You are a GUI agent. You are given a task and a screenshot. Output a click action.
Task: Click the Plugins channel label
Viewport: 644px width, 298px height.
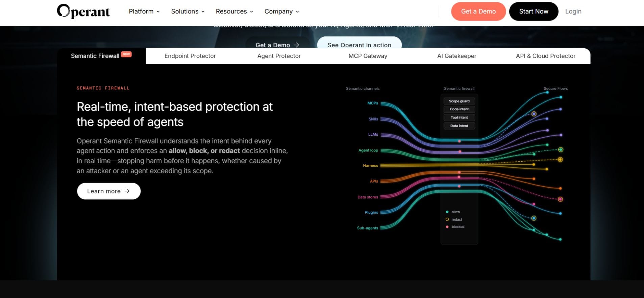371,213
